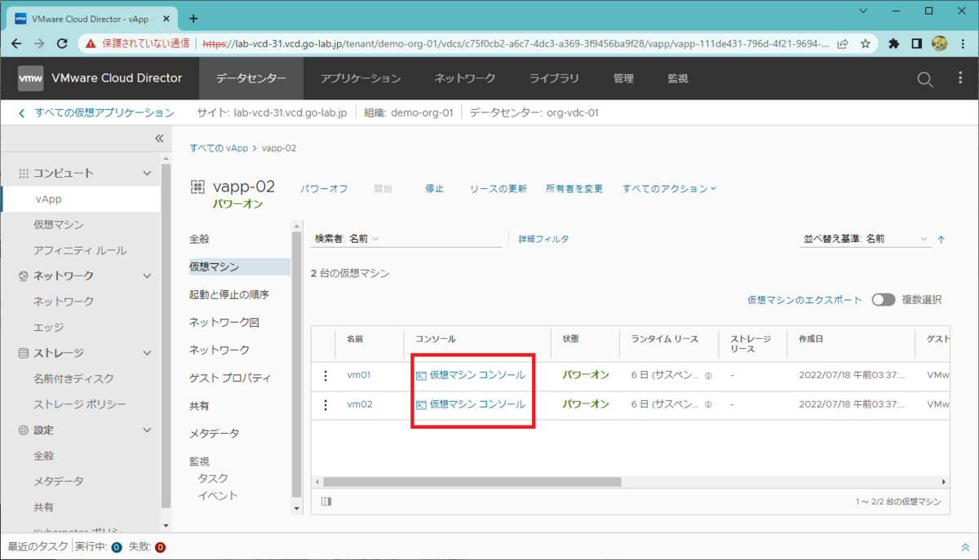
Task: Go back using the browser back arrow
Action: (17, 43)
